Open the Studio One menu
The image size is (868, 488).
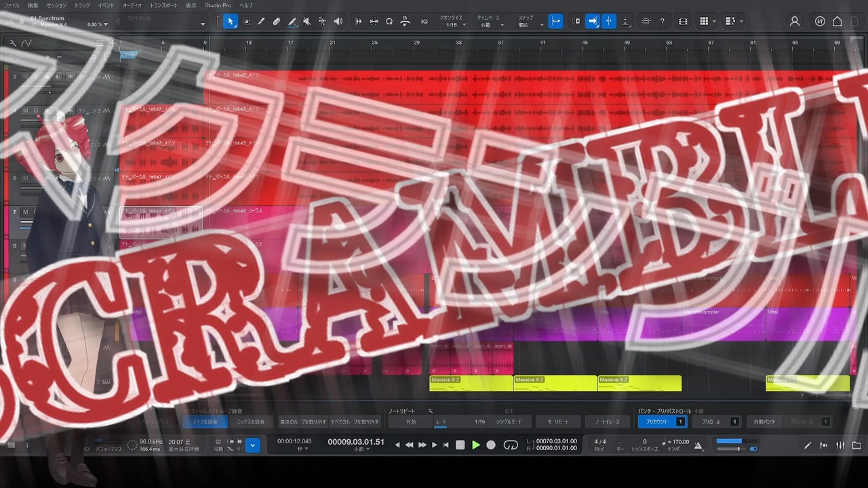point(218,5)
